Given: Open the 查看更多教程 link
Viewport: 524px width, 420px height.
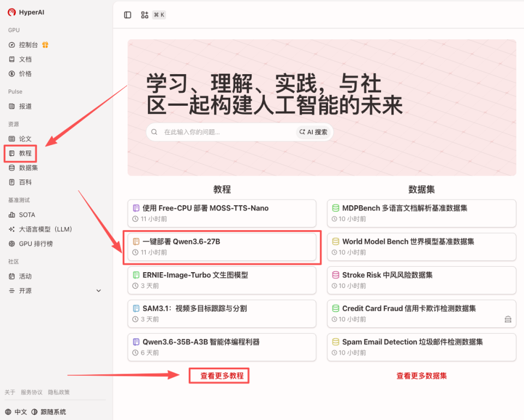Looking at the screenshot, I should point(219,375).
